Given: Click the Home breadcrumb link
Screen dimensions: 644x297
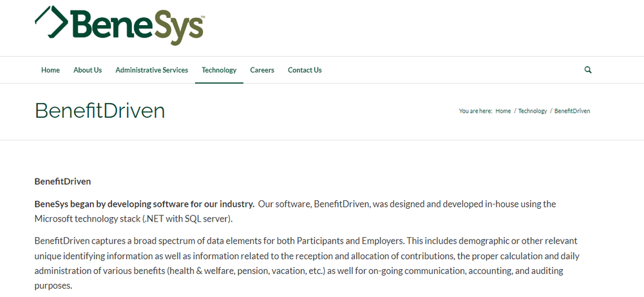Looking at the screenshot, I should (x=503, y=111).
